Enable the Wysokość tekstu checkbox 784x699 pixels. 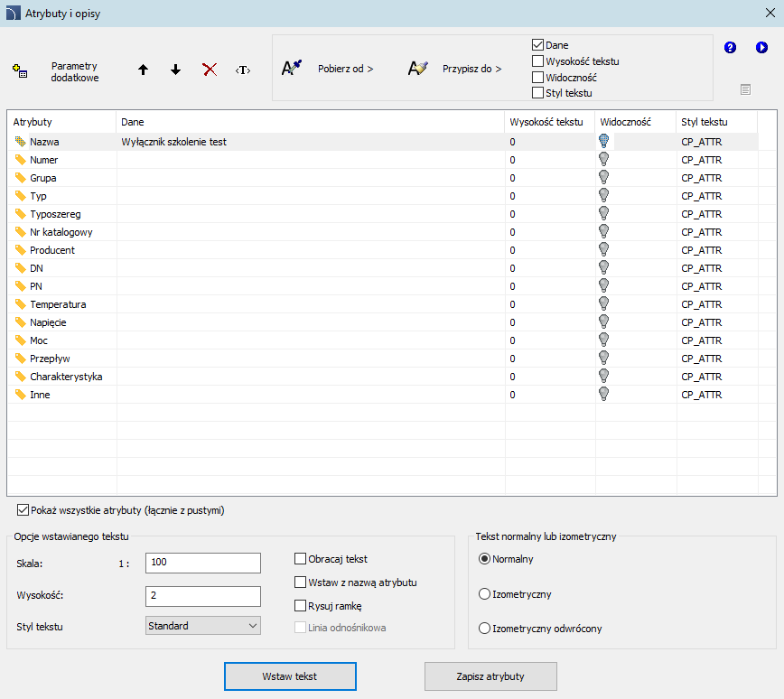[538, 61]
